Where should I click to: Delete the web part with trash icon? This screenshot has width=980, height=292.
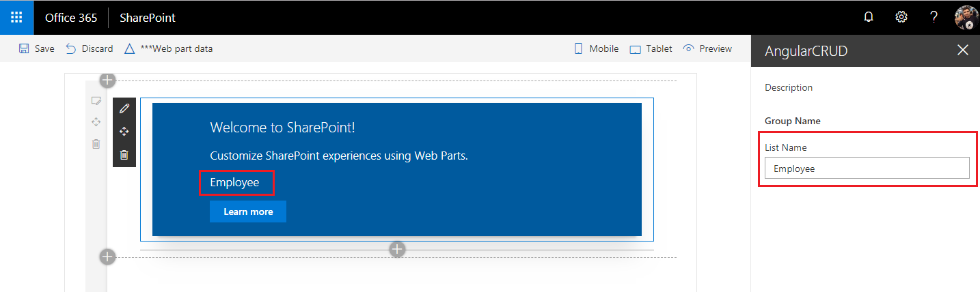[124, 155]
